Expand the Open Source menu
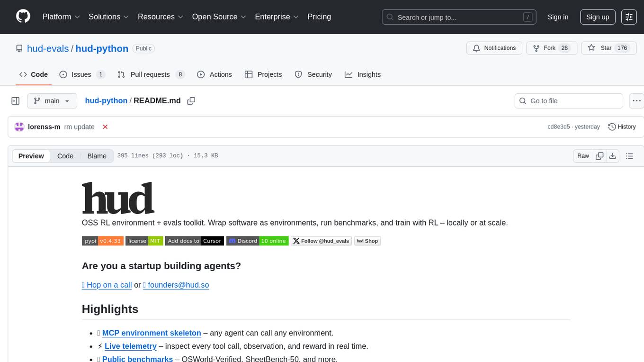The width and height of the screenshot is (644, 362). coord(219,17)
